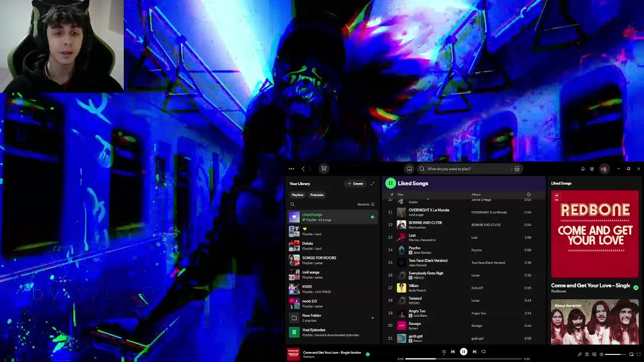Open the play queue icon
644x362 pixels.
[587, 354]
